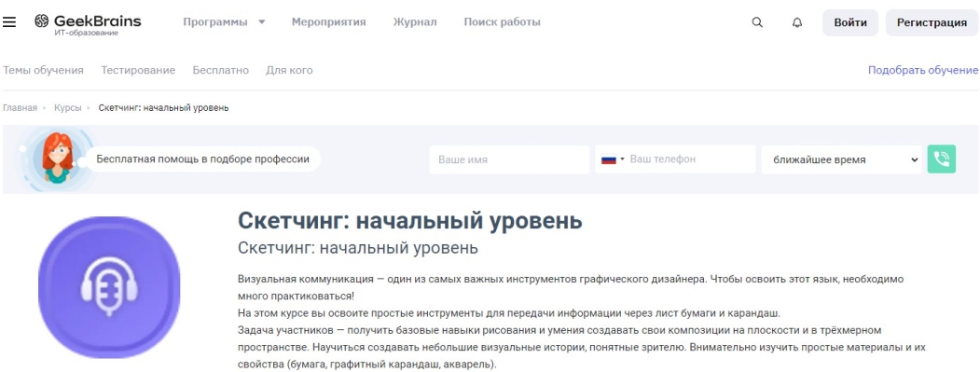Click the purple headphones microphone course image
Viewport: 980px width, 372px height.
coord(109,287)
